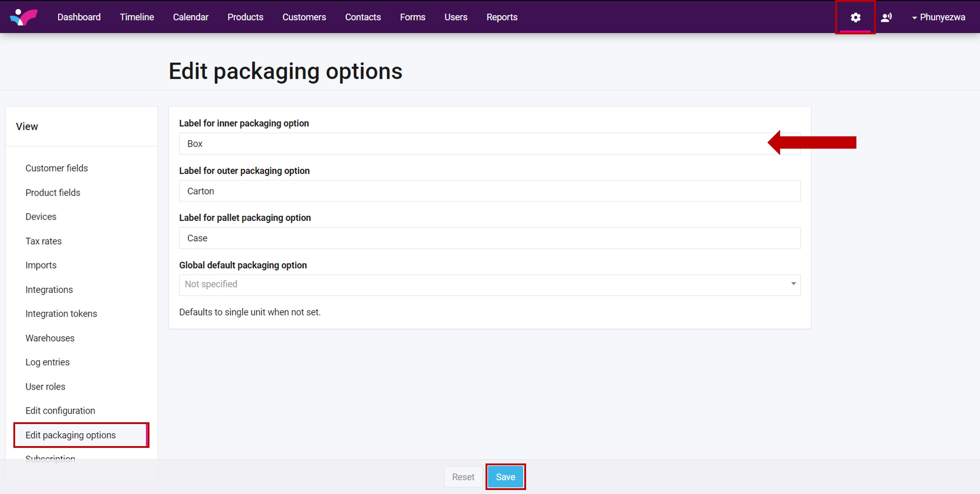Open the Reports menu
Screen dimensions: 980x494
501,17
